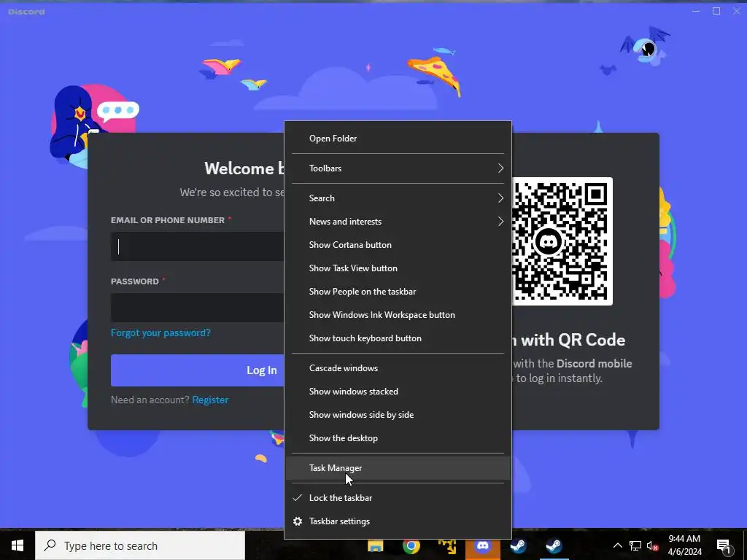
Task: Select the Discord taskbar icon
Action: (x=483, y=545)
